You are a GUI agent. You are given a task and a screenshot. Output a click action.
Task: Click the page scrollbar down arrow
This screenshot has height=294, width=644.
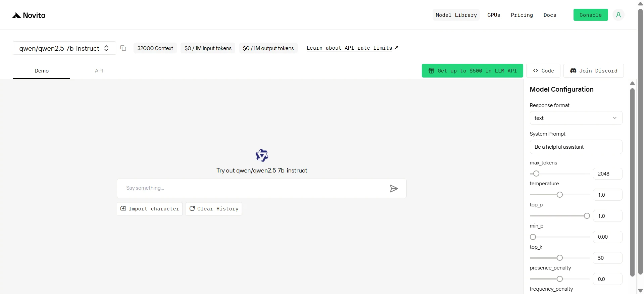tap(640, 291)
